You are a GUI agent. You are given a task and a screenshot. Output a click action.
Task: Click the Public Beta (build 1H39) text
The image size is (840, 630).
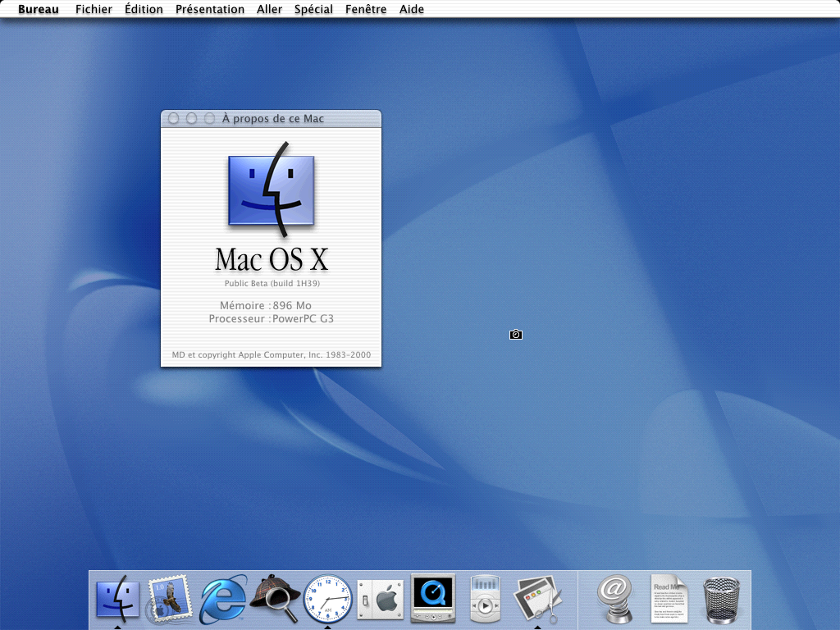[272, 283]
